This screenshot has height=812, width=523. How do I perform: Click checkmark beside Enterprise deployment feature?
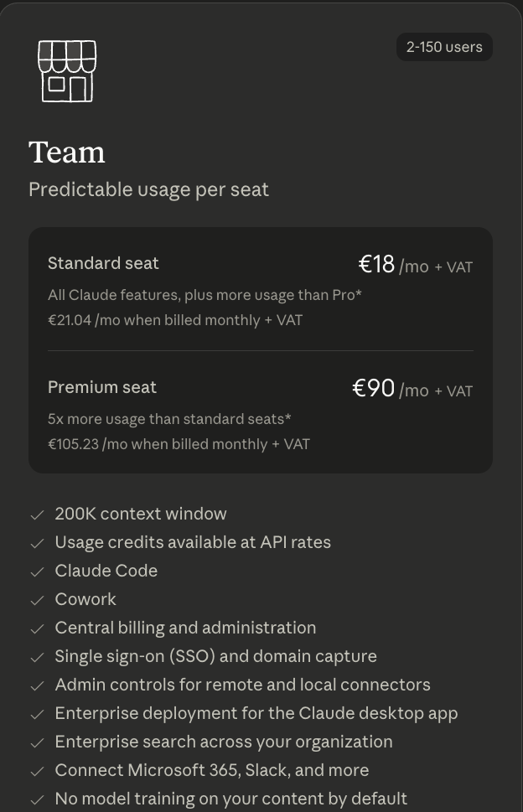click(x=37, y=714)
